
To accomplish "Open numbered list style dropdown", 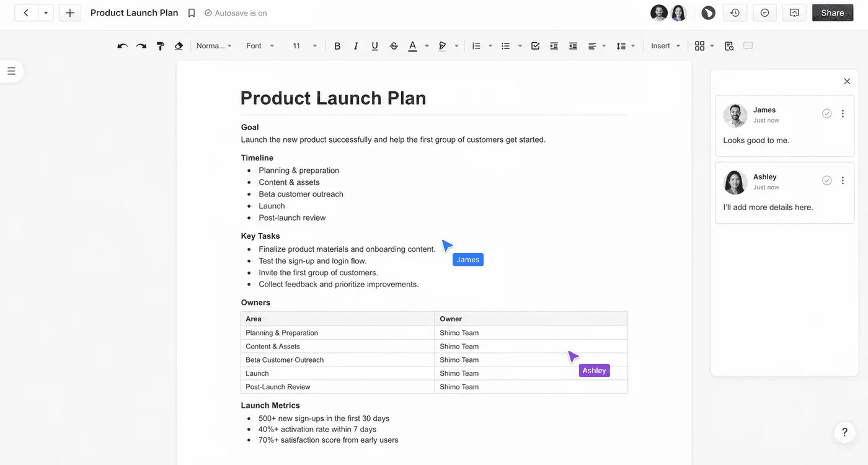I will pos(490,46).
